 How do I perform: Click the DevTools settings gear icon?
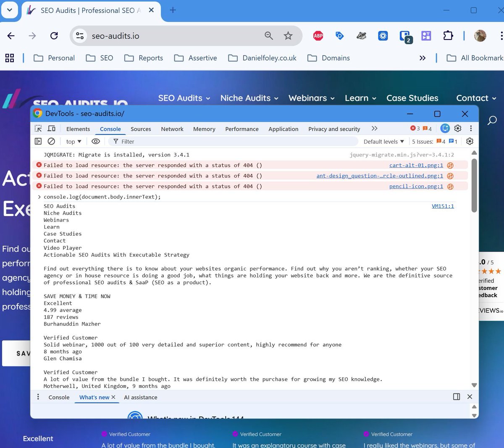(x=458, y=129)
